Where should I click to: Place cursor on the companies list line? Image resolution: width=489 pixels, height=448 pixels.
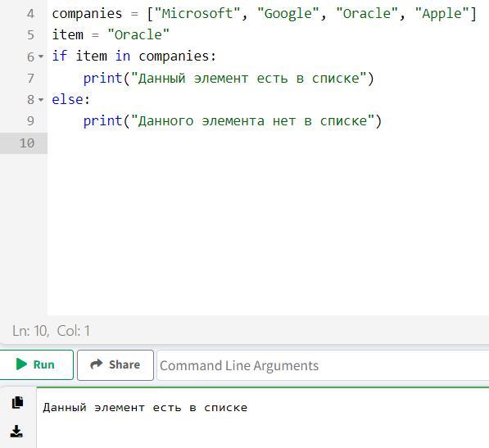[264, 14]
